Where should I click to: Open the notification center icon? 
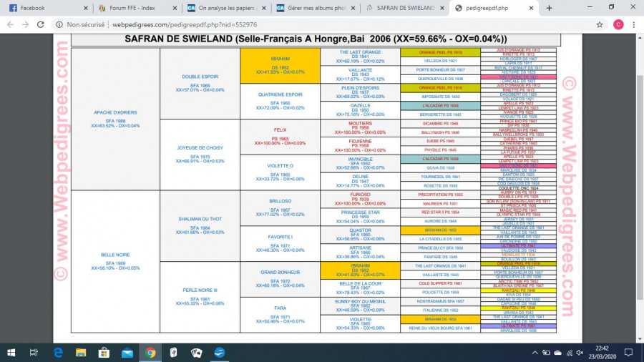click(628, 353)
